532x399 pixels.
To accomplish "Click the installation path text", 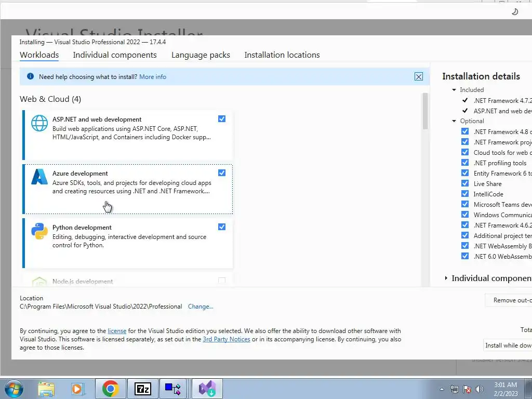I will coord(101,307).
